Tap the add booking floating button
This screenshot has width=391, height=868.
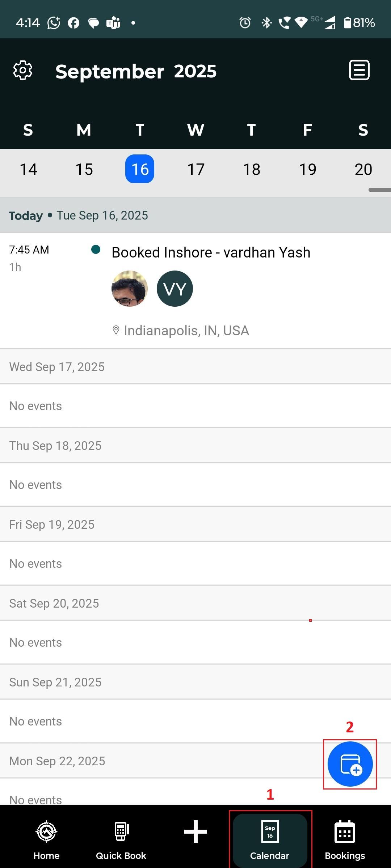coord(350,764)
